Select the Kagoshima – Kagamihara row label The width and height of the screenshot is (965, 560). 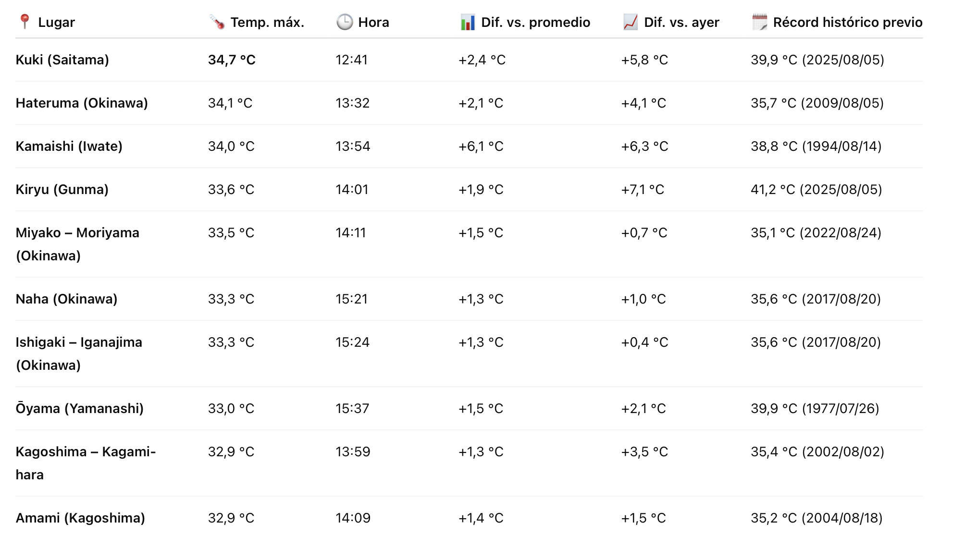click(86, 463)
